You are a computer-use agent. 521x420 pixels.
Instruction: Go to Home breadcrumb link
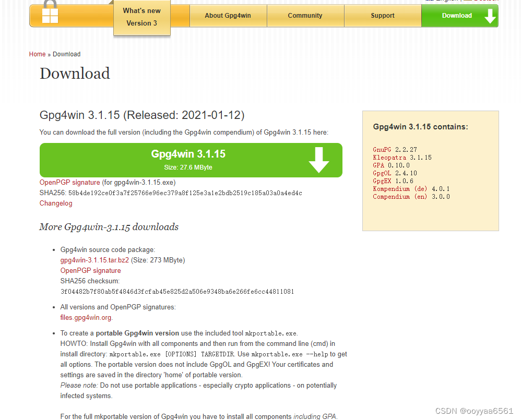tap(37, 54)
